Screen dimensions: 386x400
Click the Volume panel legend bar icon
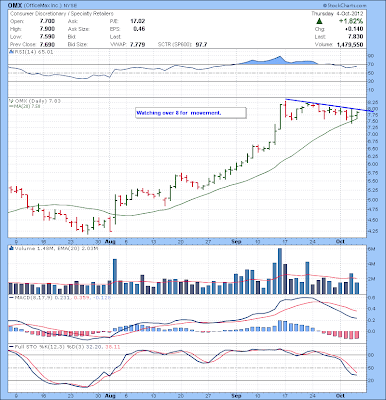coord(11,248)
